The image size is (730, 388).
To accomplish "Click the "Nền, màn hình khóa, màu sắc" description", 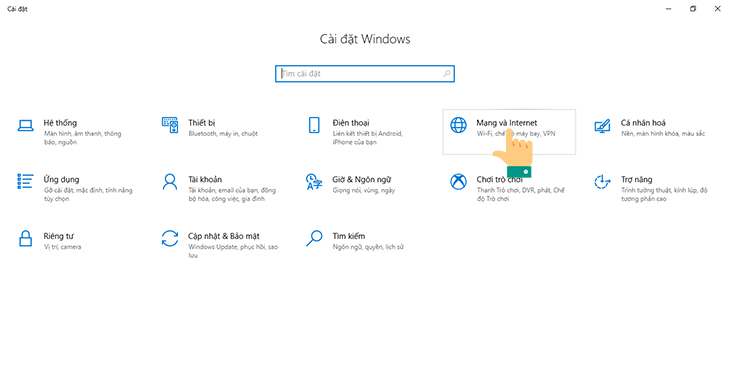I will pos(663,134).
